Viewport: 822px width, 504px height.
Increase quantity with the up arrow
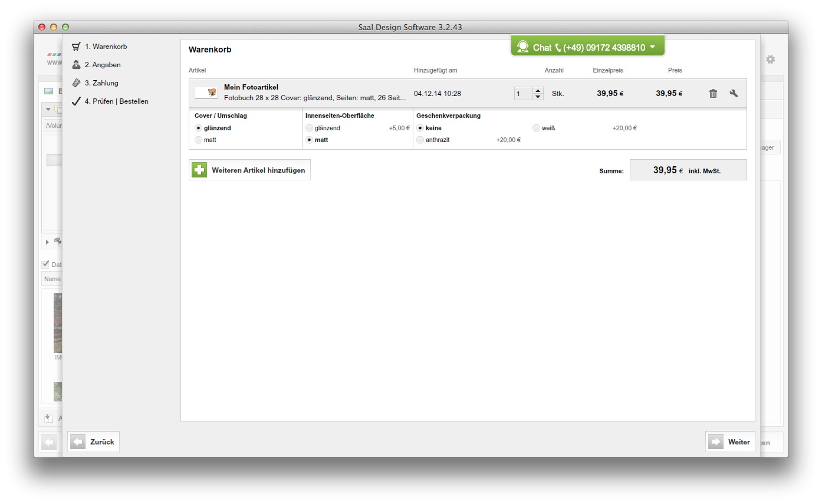click(x=538, y=90)
